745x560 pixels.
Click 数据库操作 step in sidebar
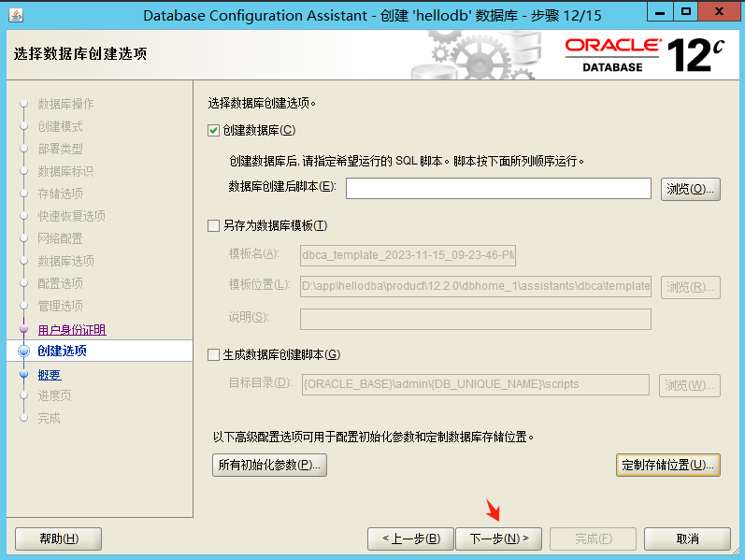65,104
